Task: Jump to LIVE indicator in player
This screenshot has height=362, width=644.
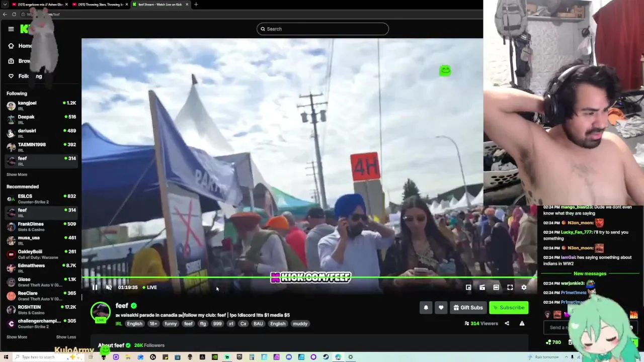Action: (149, 288)
